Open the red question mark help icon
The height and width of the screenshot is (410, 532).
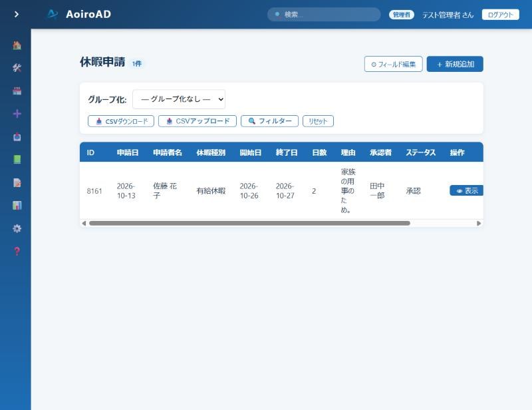pos(17,252)
